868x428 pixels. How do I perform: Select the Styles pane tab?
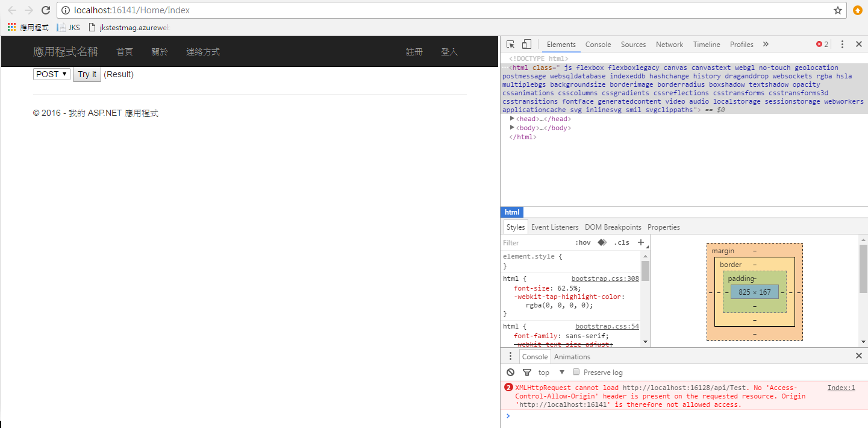516,227
